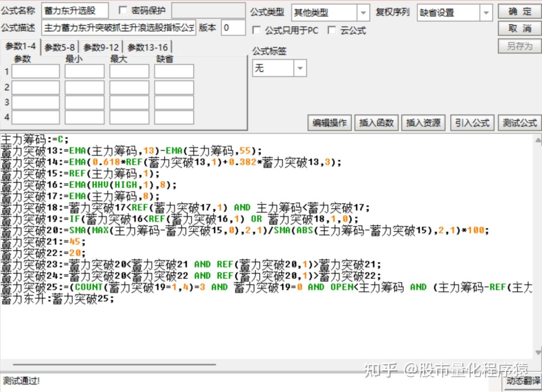Click the 参数 name field in row 1
This screenshot has height=392, width=542.
36,71
